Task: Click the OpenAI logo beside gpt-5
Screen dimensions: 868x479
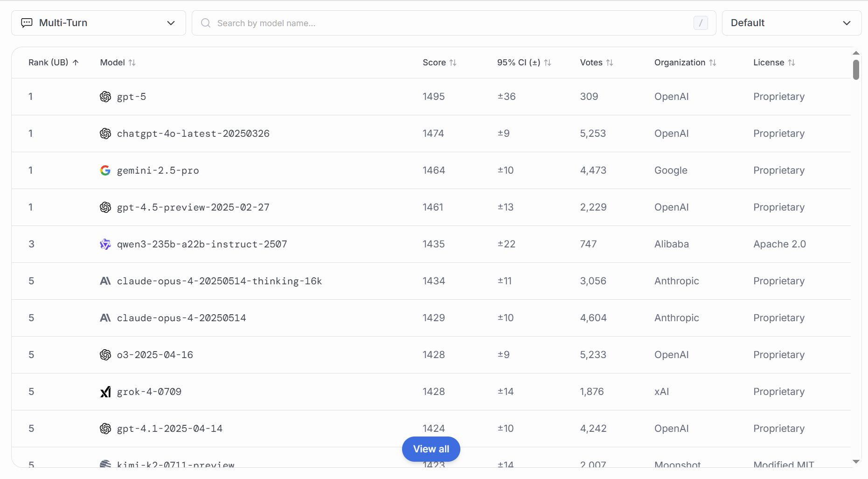Action: click(105, 97)
